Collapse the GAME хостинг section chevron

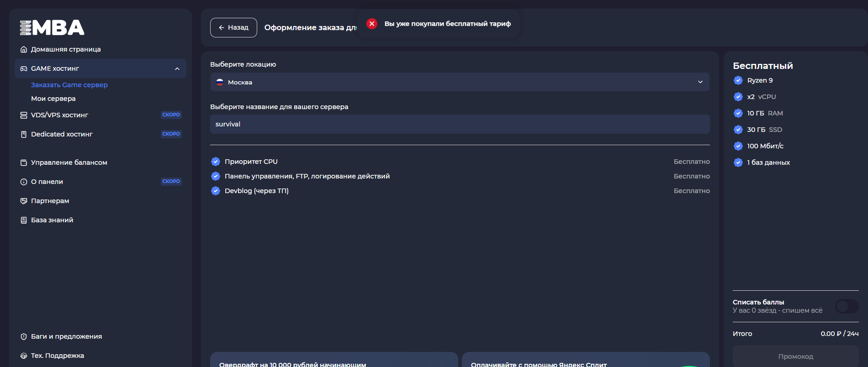coord(177,68)
